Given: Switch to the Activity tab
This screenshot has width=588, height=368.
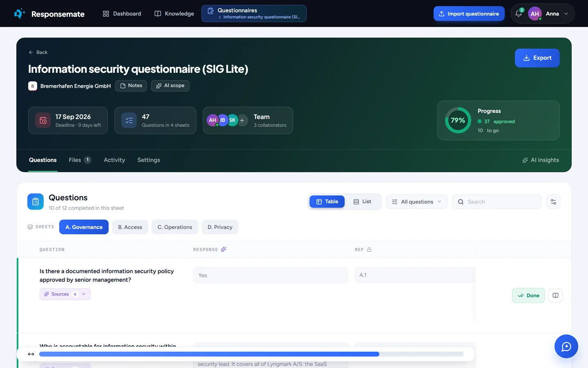Looking at the screenshot, I should click(x=114, y=160).
